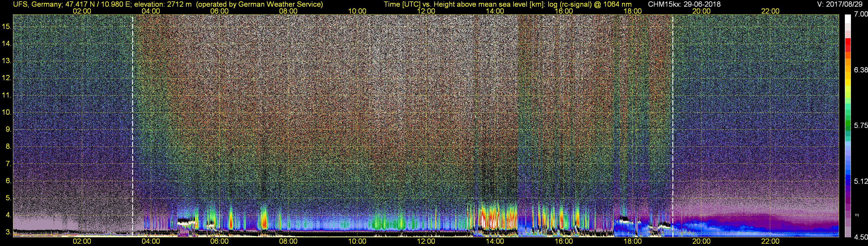Viewport: 868px width, 246px height.
Task: Click the bright white cloud layer near 05:00
Action: (x=186, y=222)
